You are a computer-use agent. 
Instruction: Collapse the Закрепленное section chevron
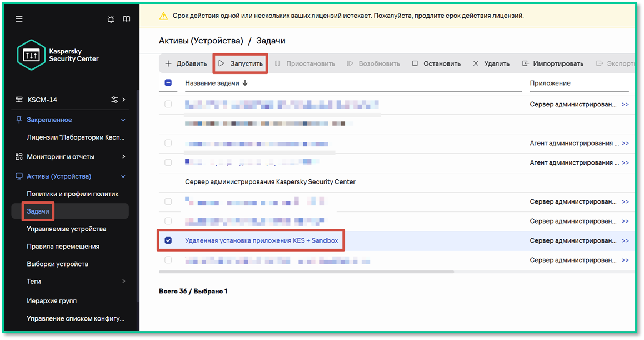123,120
